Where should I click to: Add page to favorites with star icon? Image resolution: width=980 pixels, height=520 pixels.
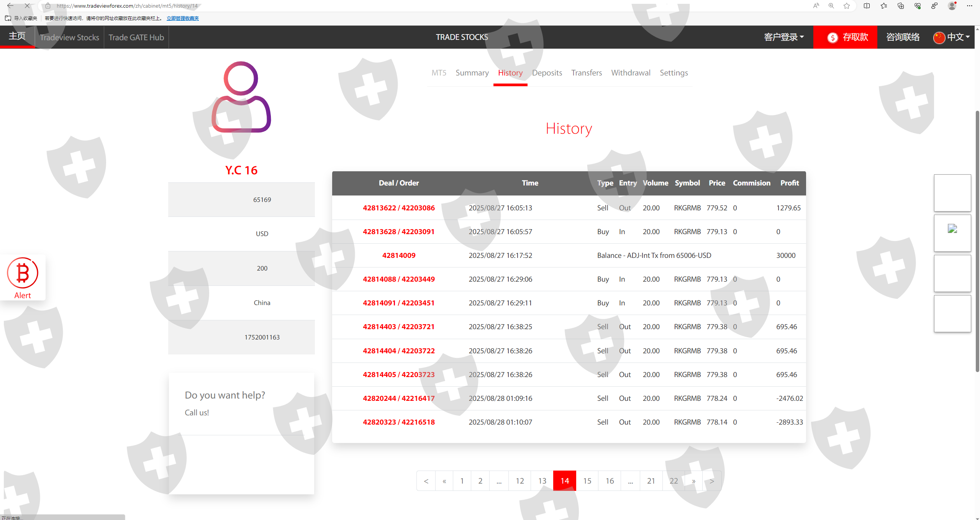tap(847, 6)
